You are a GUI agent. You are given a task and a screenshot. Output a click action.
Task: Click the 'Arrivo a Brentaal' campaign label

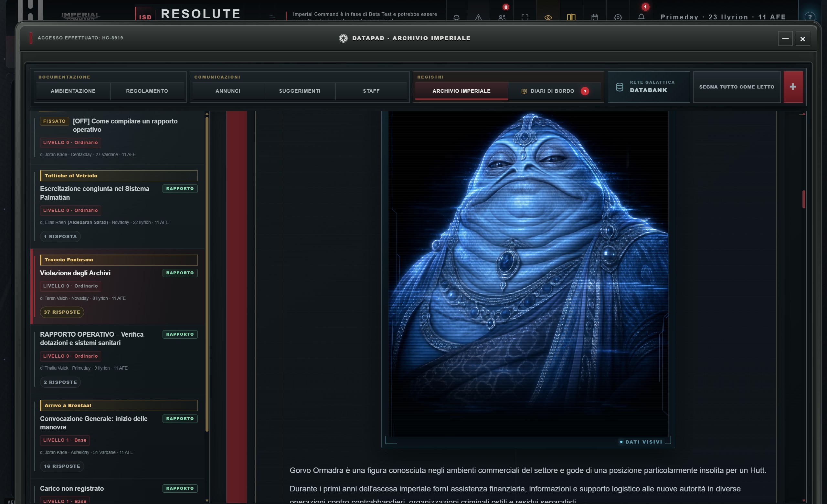(119, 405)
